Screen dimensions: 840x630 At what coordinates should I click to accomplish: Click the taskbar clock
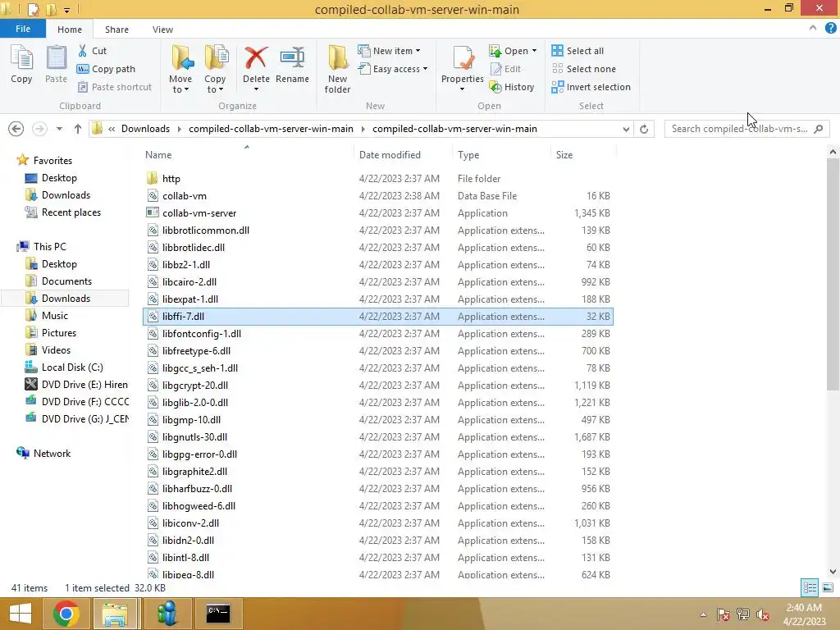click(x=804, y=614)
